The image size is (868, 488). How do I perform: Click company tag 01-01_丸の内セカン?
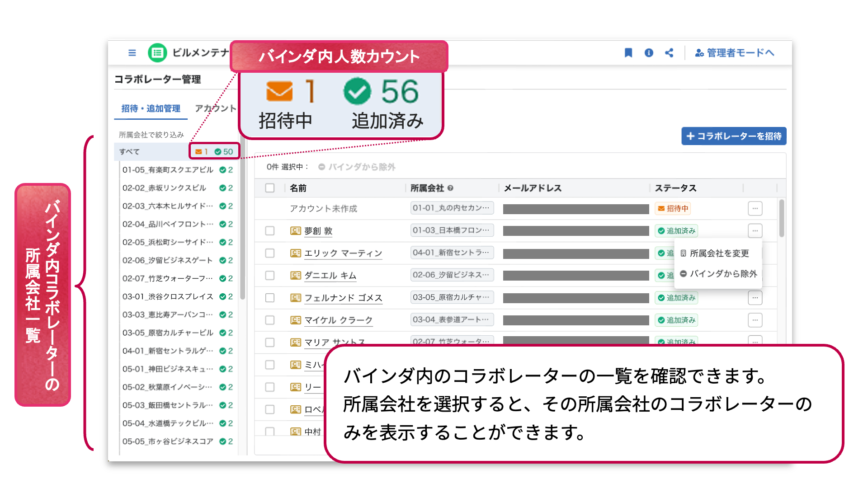pos(452,208)
